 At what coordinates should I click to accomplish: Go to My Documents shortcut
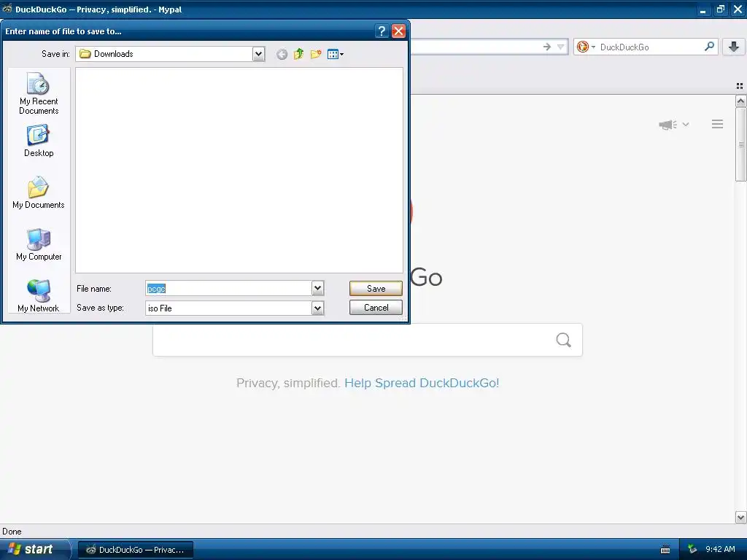(x=39, y=192)
